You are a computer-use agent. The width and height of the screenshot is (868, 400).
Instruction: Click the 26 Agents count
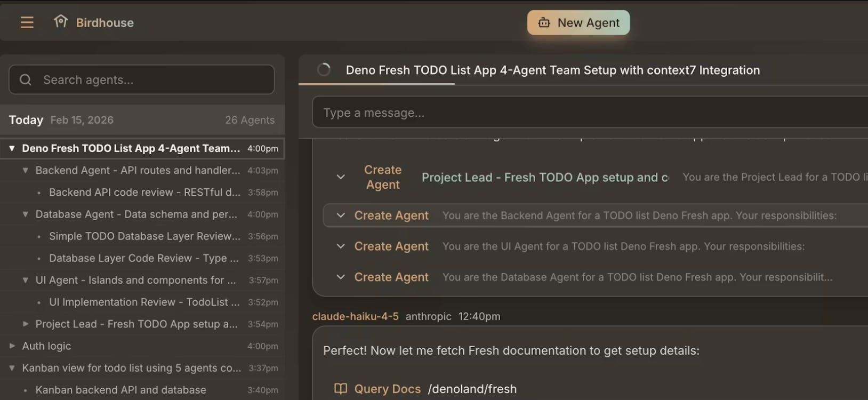250,120
